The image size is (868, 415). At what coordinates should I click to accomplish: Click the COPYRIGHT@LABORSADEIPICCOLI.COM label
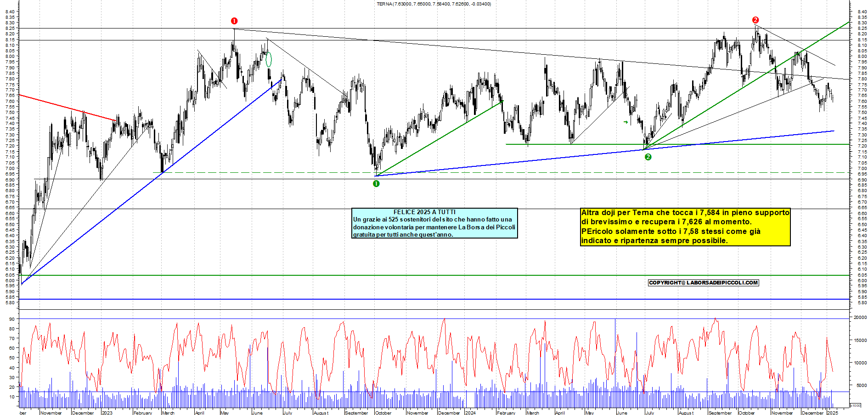[703, 283]
